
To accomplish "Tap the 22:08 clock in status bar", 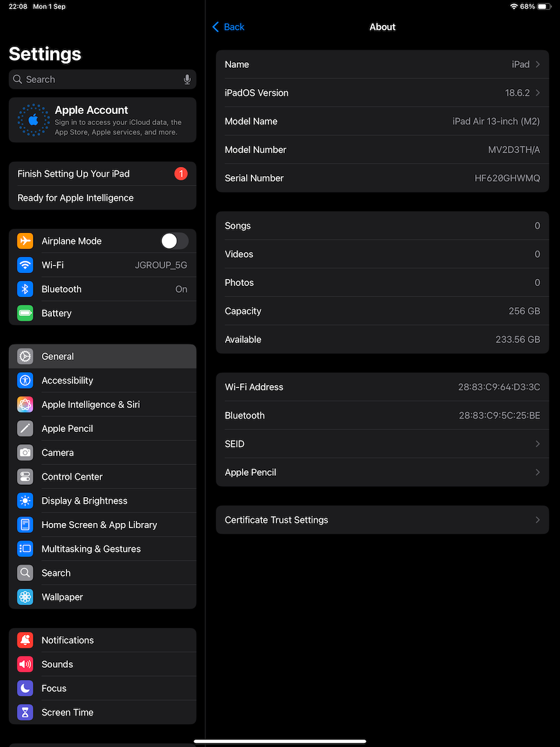I will (x=18, y=6).
